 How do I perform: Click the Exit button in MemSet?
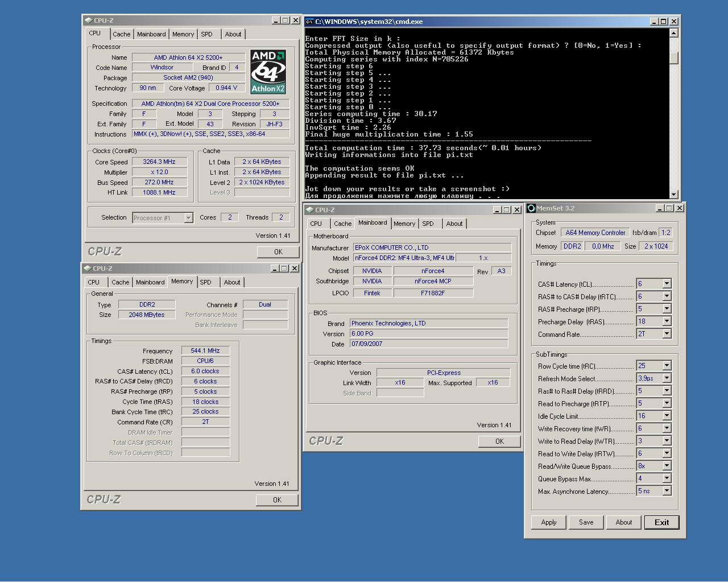[662, 522]
